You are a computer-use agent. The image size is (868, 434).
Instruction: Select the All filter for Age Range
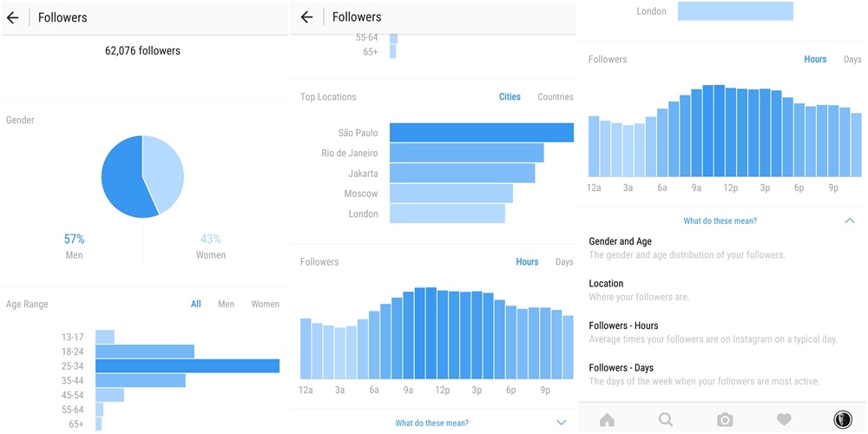click(x=196, y=305)
